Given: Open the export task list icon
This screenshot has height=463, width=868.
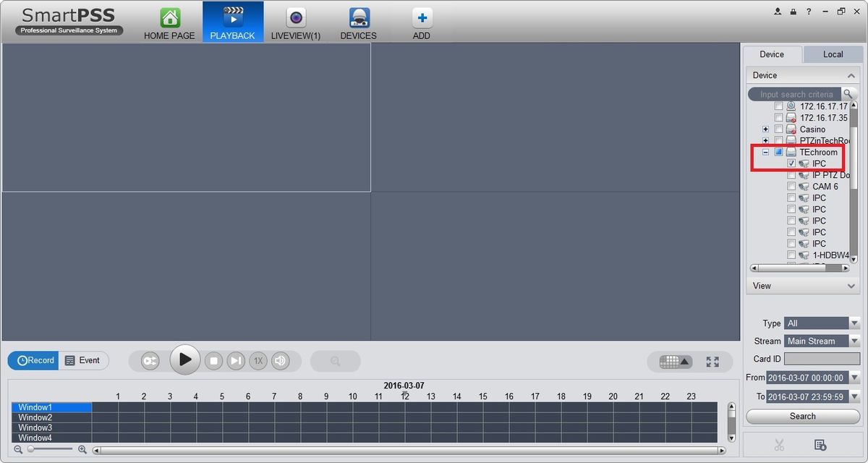Looking at the screenshot, I should (820, 445).
